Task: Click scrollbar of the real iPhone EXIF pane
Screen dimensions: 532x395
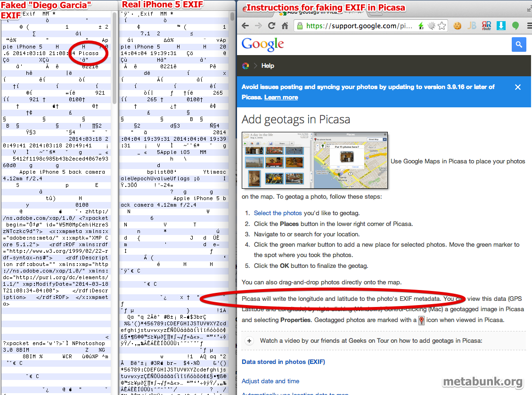Action: coord(232,16)
